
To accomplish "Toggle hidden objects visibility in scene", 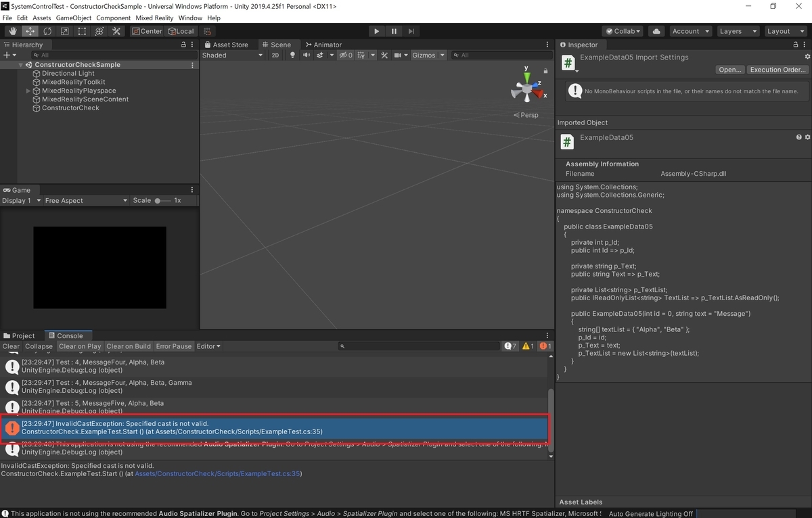I will [346, 55].
